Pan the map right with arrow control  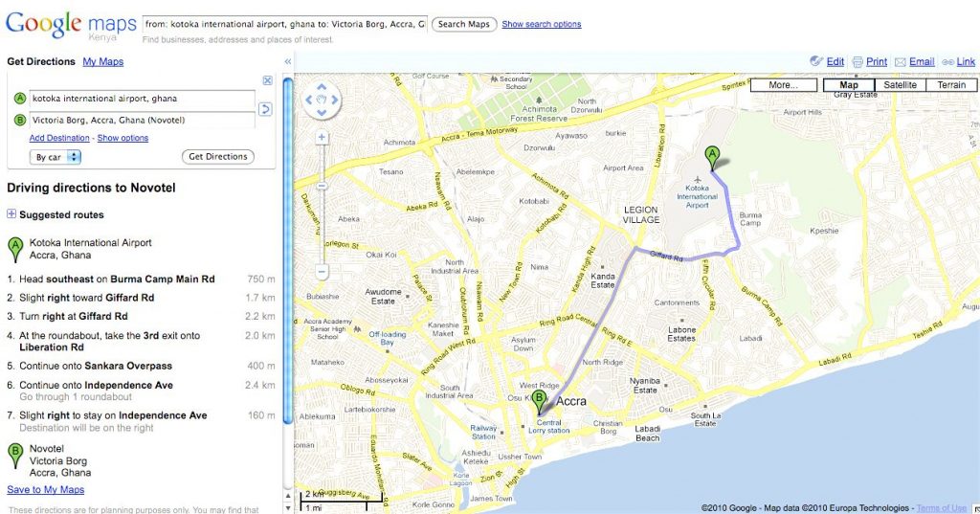click(335, 99)
